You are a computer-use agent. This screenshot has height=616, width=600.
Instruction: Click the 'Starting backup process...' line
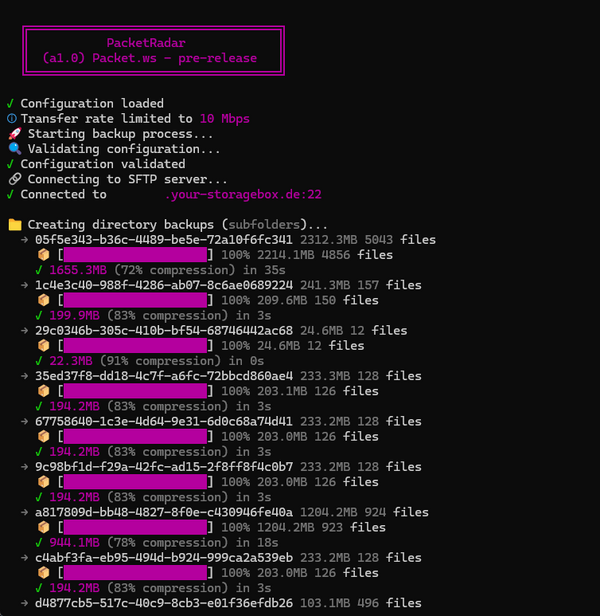[x=121, y=134]
